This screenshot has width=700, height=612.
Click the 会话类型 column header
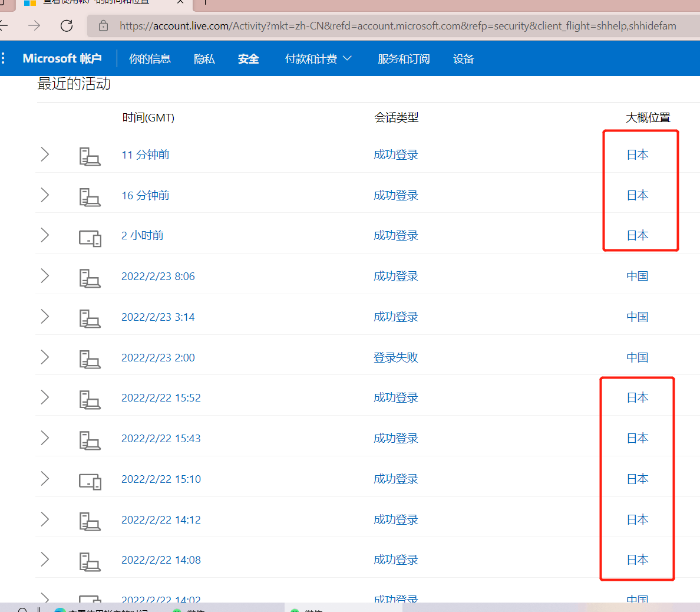[396, 117]
